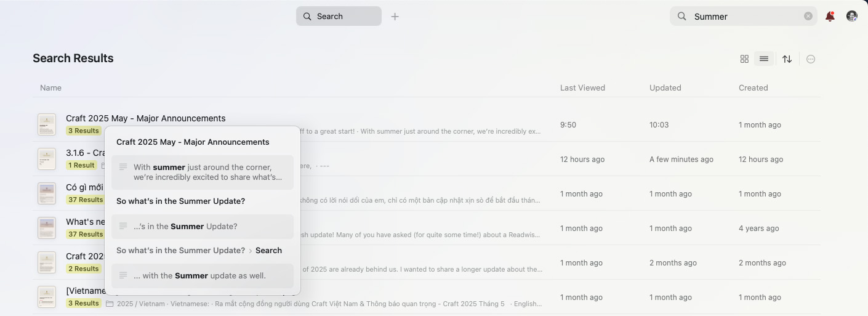Sort by Last Viewed column

tap(582, 87)
